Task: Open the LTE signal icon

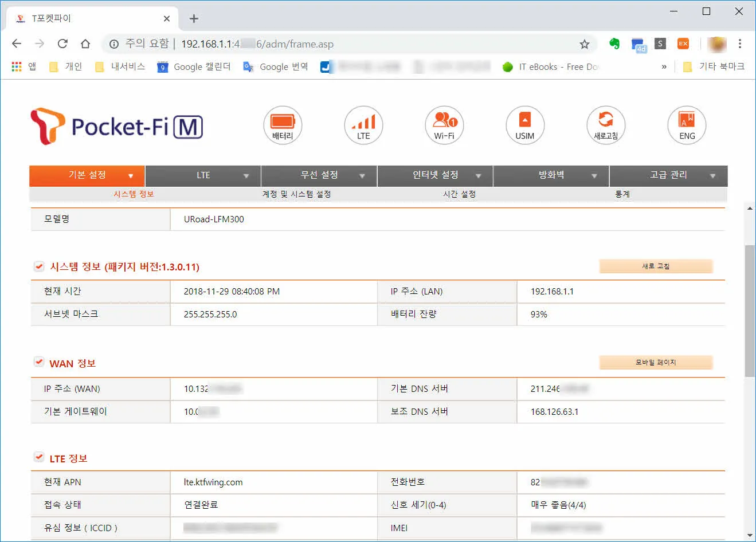Action: [363, 125]
